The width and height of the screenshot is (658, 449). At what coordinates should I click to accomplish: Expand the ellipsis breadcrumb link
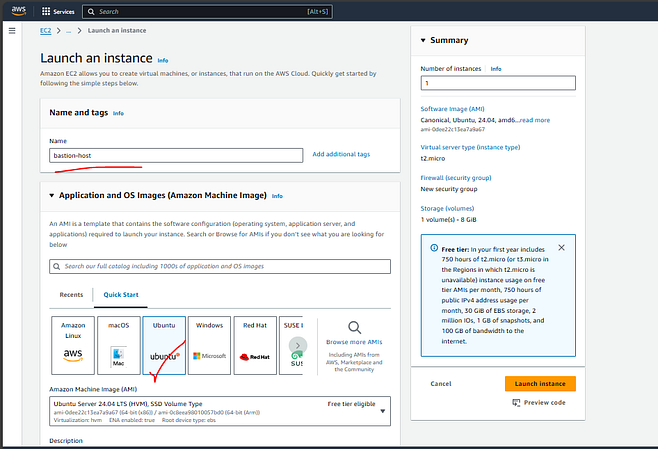[68, 31]
